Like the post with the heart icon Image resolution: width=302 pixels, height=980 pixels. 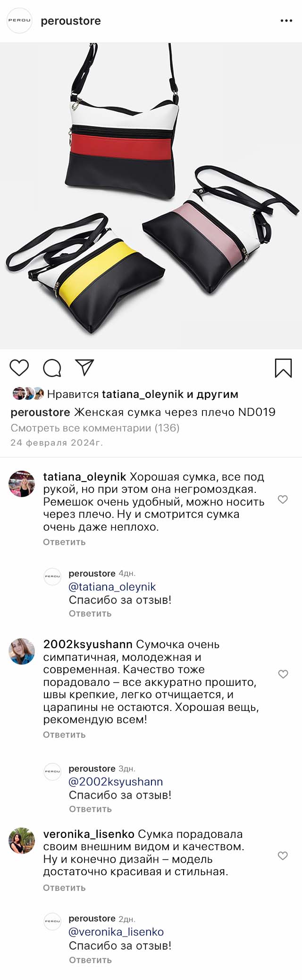[19, 368]
